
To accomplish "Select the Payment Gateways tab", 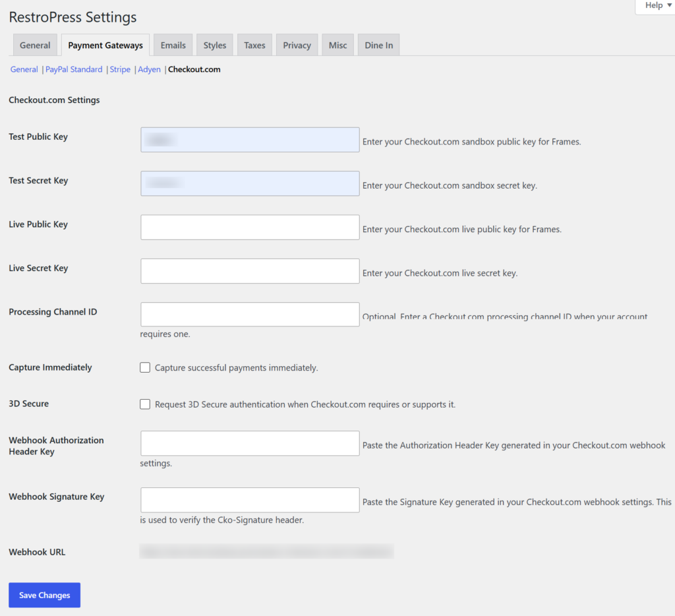I will point(105,46).
